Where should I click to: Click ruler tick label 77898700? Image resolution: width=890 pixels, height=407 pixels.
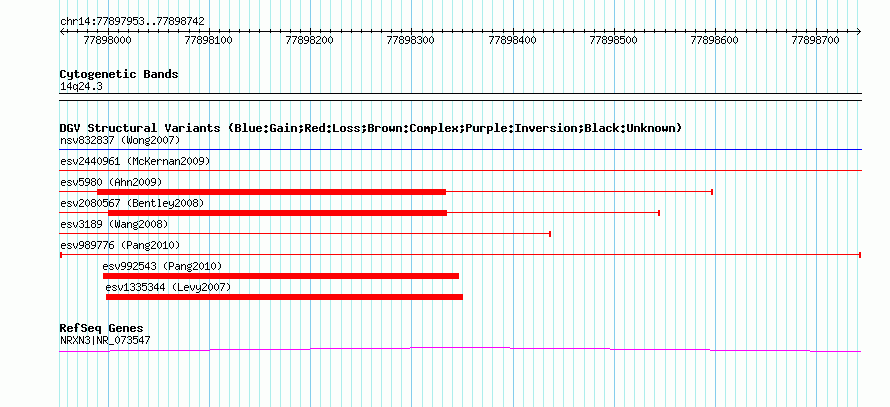coord(815,40)
